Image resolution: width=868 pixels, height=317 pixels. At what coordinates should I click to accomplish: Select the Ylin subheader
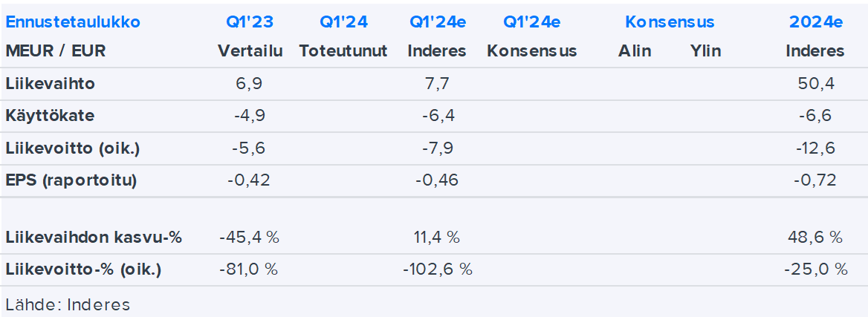tap(705, 51)
